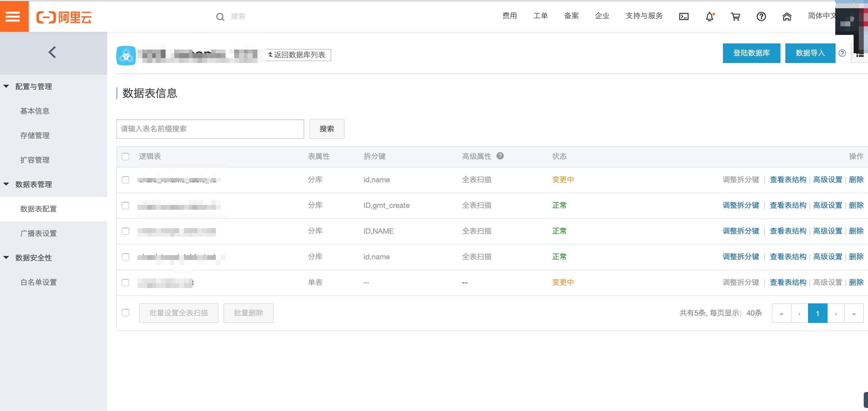868x411 pixels.
Task: Click 正常 status in ID,gmt_create row
Action: tap(559, 205)
